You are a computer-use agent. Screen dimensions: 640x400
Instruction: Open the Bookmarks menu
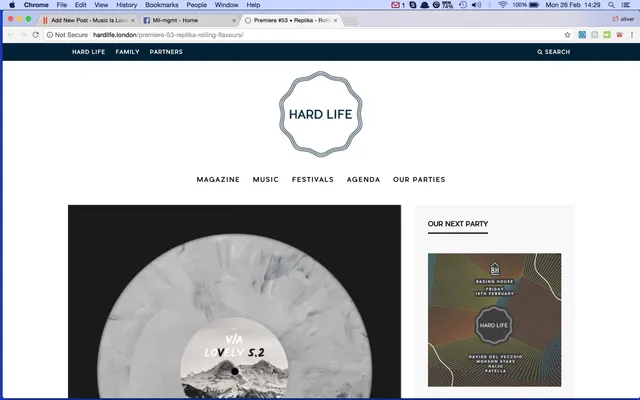(x=162, y=5)
